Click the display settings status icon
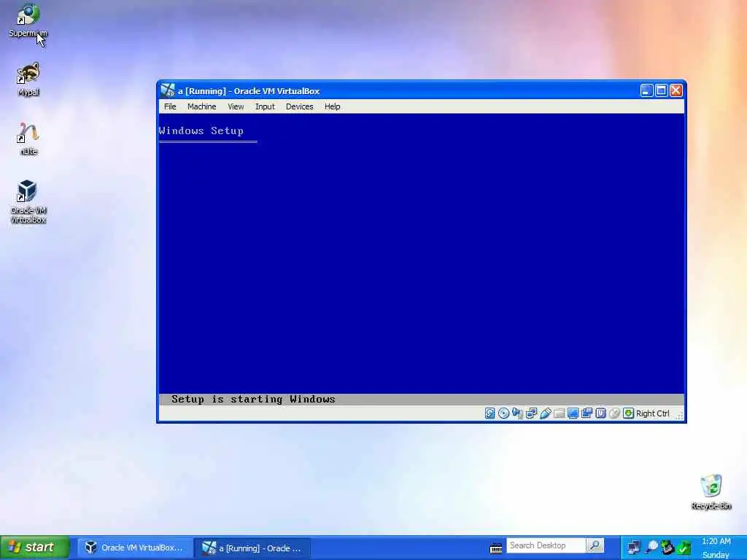The height and width of the screenshot is (560, 747). click(x=573, y=413)
